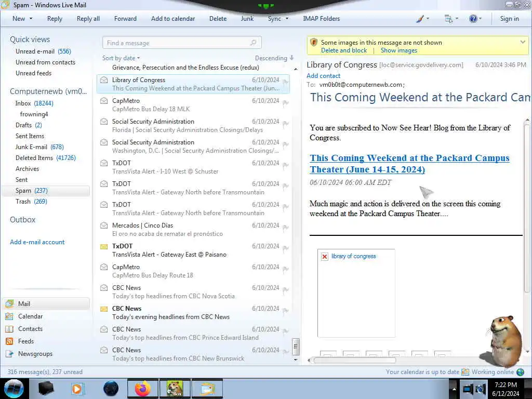Flag the TxDOT I-10 West @ Schuster message
The width and height of the screenshot is (532, 399).
285,165
